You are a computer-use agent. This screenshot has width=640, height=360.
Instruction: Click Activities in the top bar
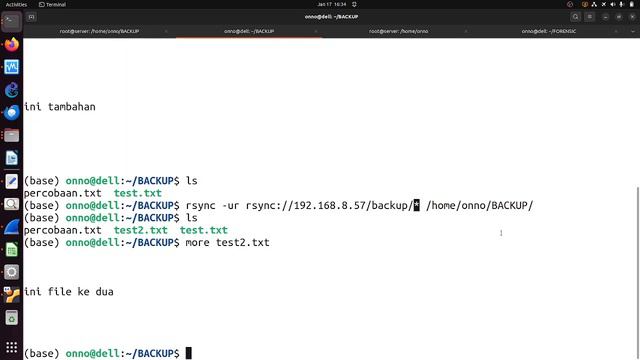click(x=16, y=4)
